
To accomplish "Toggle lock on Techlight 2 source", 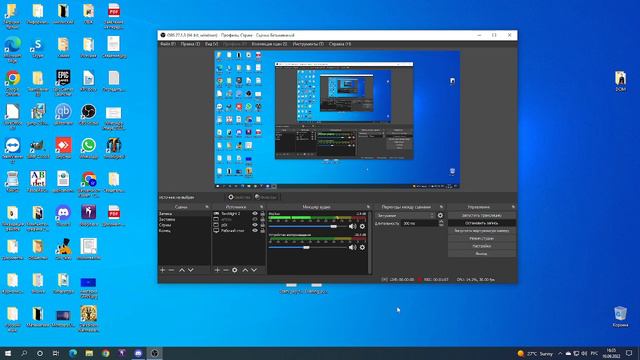I will 262,213.
